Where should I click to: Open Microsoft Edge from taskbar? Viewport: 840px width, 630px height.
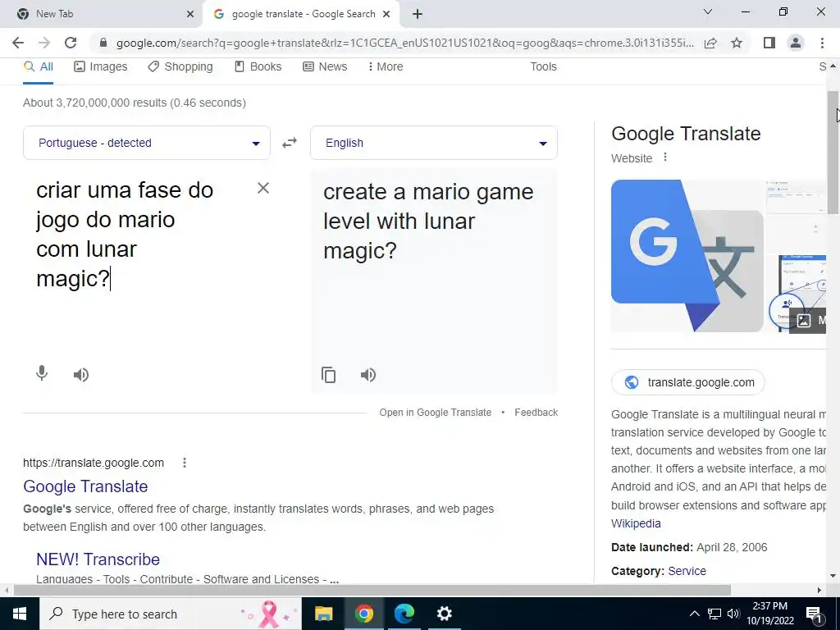404,614
